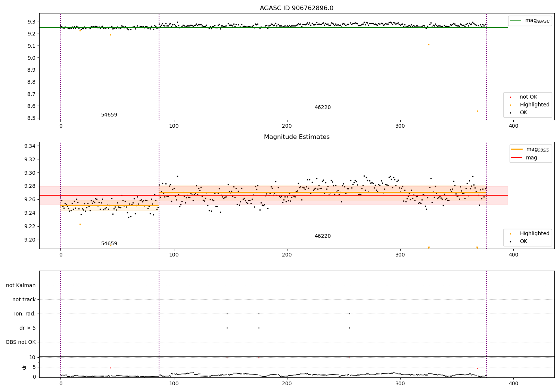Select the orange highlighted point near magnitude 8.56 in top plot
Screen dimensions: 560x392
coord(477,111)
